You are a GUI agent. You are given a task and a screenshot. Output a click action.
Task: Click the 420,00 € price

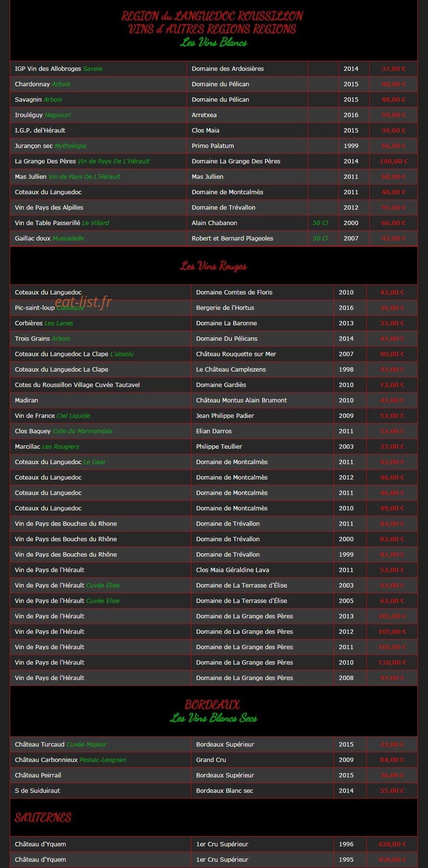(392, 844)
